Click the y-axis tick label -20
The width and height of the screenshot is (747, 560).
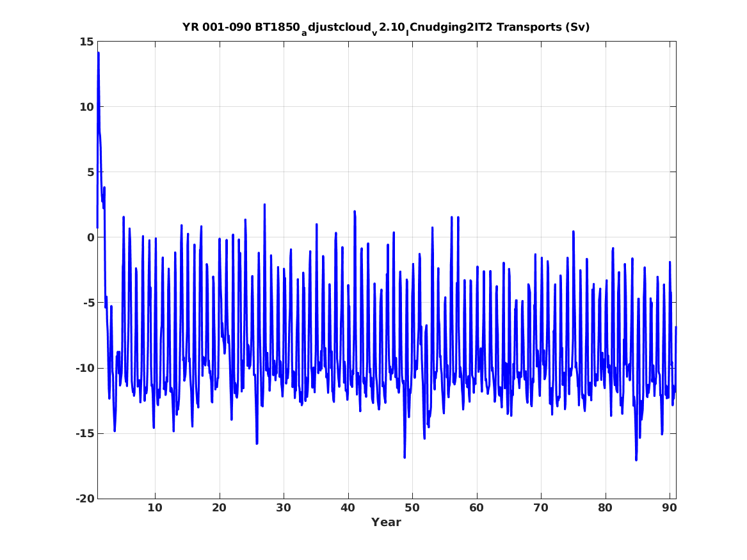click(x=84, y=499)
